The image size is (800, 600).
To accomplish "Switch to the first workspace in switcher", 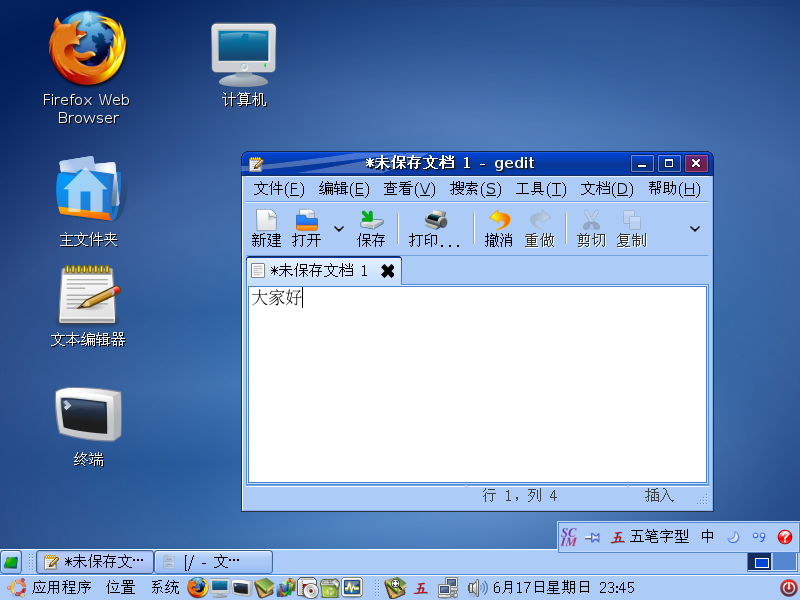I will (x=761, y=562).
